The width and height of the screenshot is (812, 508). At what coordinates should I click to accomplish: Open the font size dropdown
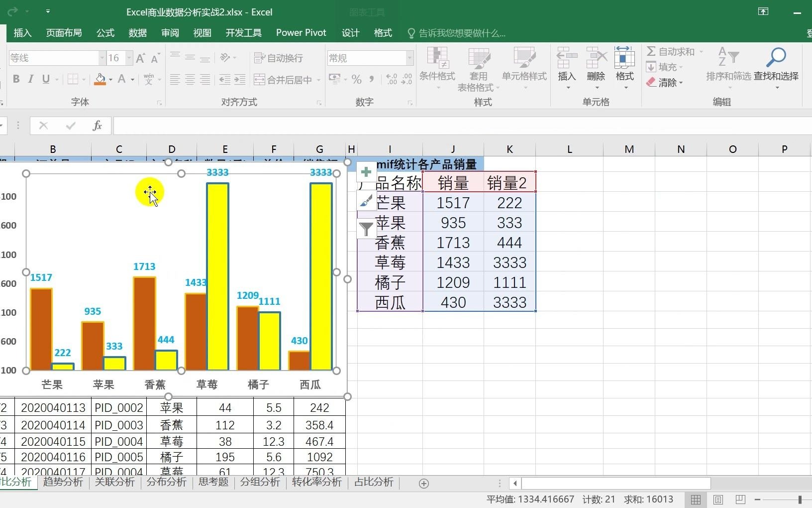(x=129, y=58)
